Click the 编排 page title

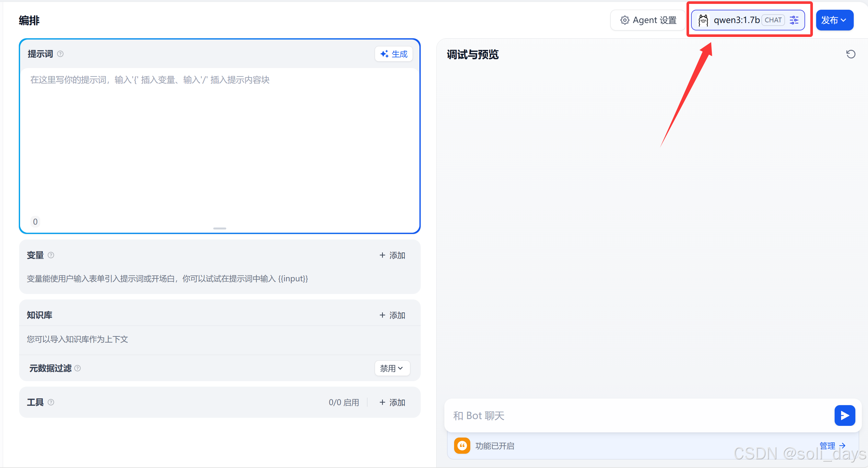(x=29, y=20)
